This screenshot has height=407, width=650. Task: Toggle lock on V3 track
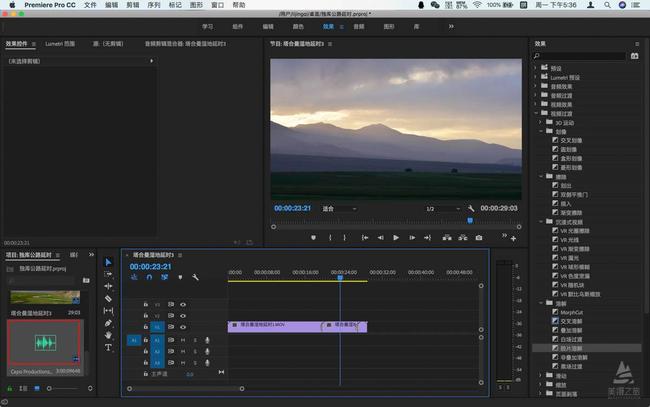click(146, 304)
